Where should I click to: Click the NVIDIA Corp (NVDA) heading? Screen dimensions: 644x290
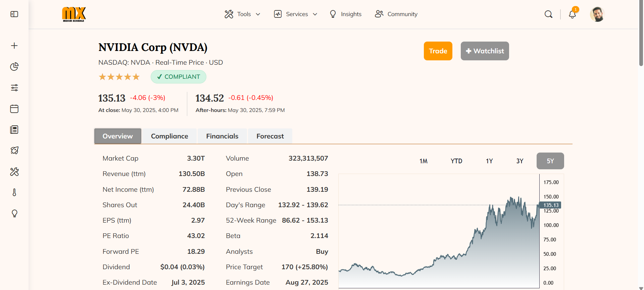click(x=153, y=47)
